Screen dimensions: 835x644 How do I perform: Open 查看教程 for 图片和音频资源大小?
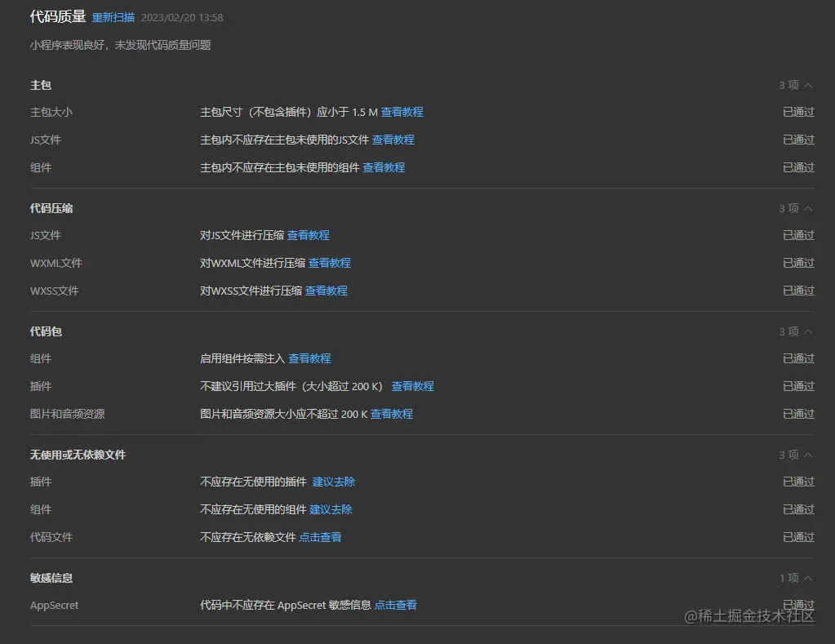point(392,414)
